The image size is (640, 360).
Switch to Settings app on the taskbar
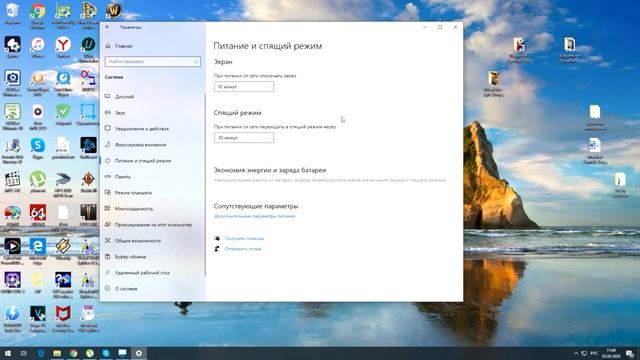pos(139,353)
